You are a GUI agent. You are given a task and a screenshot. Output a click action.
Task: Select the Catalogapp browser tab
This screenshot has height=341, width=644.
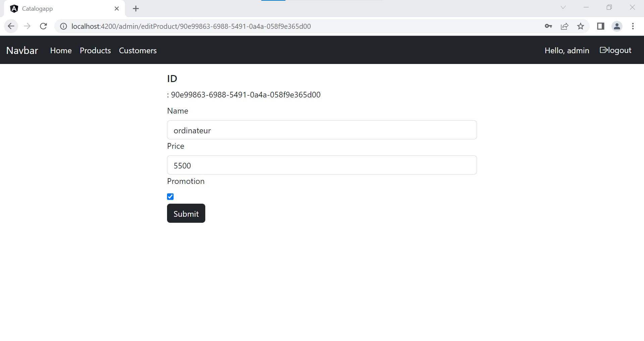[64, 9]
